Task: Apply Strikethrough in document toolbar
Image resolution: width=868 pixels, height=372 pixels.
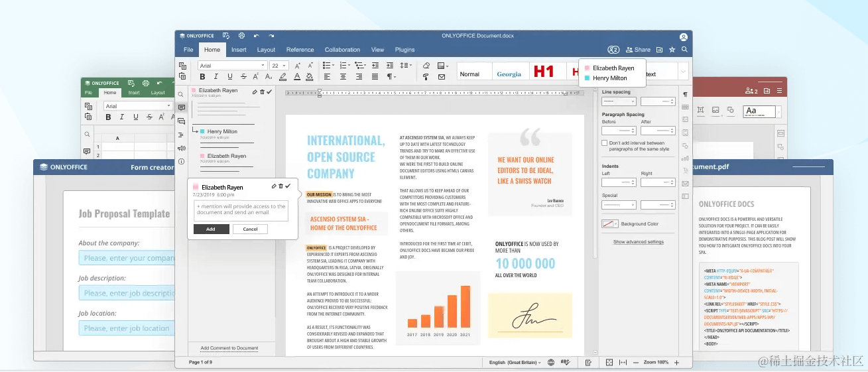Action: click(244, 77)
